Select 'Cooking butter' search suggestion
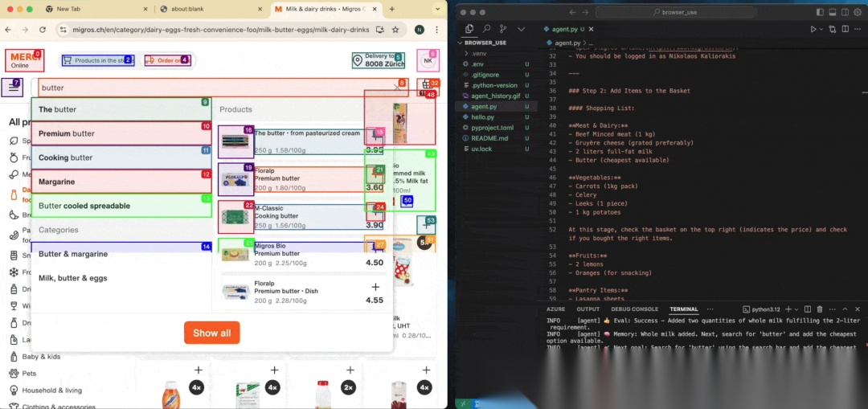Screen dimensions: 868x409 point(121,157)
